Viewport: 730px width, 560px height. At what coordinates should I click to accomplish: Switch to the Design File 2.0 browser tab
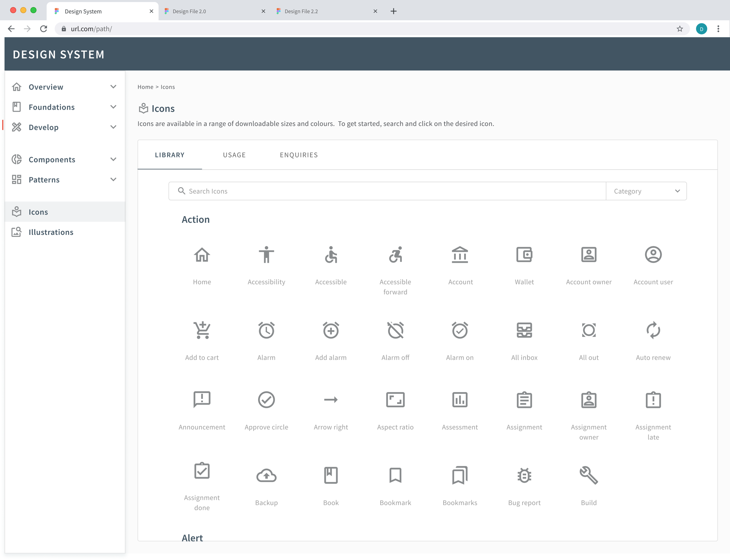click(189, 11)
